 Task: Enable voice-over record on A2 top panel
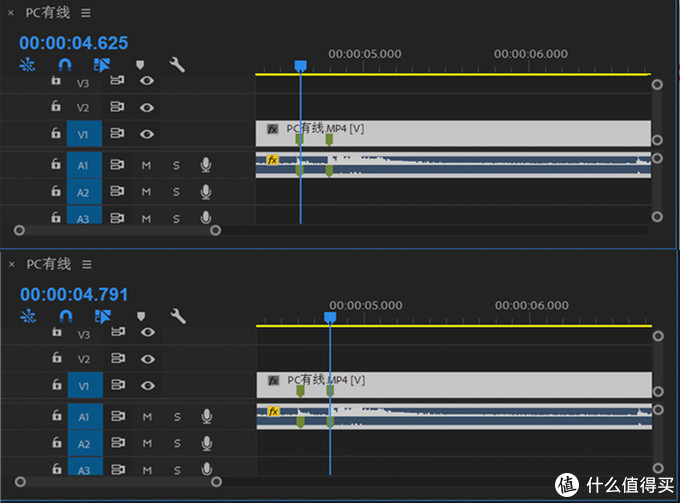206,192
